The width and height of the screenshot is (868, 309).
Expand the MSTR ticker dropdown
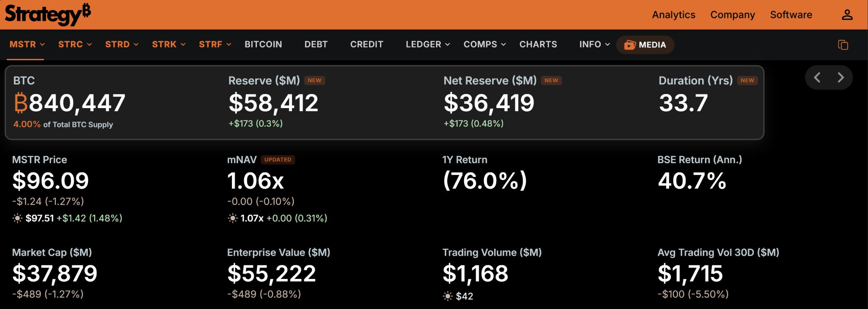pyautogui.click(x=27, y=44)
